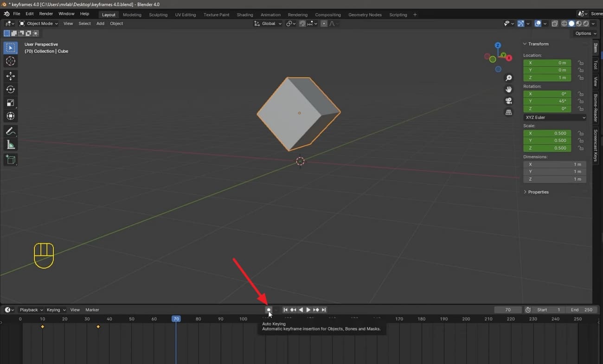Switch to wireframe viewport shading

[x=565, y=24]
